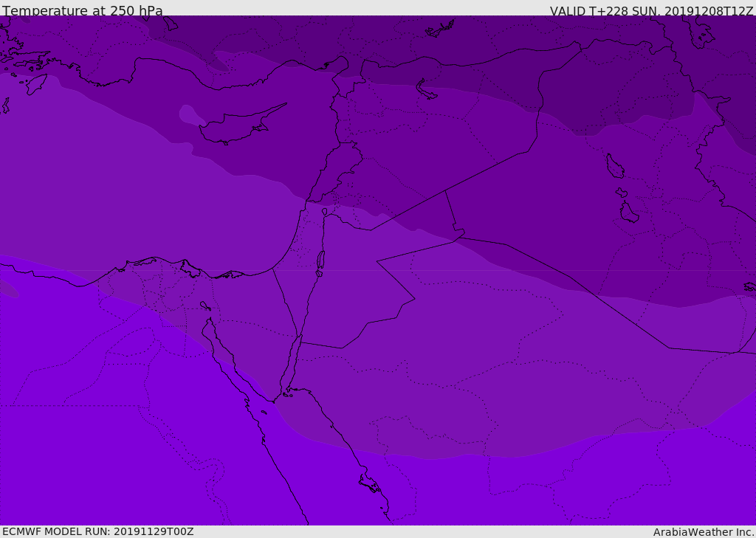Image resolution: width=756 pixels, height=538 pixels.
Task: Click the 'VALID T+228 SUN. 20191208T12Z' label
Action: 651,11
